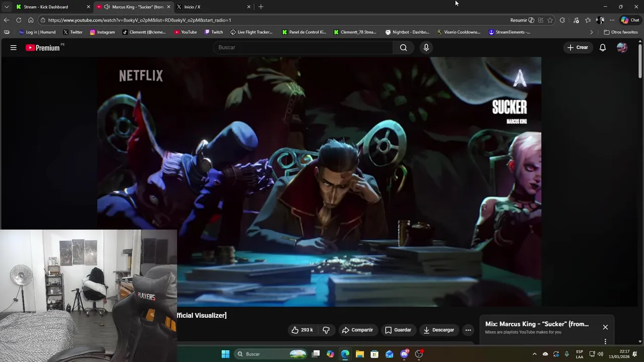644x362 pixels.
Task: Show vertical tabs list dropdown
Action: coord(7,7)
